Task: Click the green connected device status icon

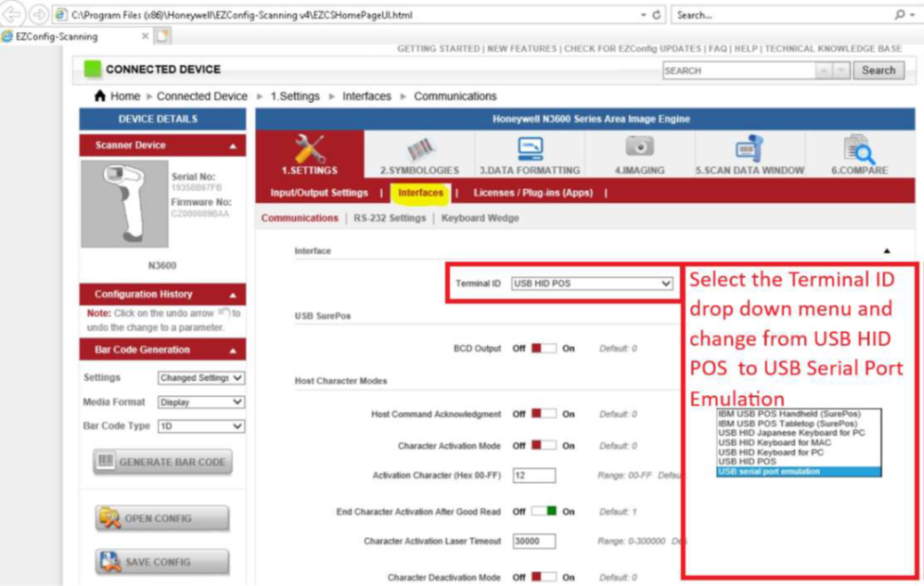Action: [x=92, y=69]
